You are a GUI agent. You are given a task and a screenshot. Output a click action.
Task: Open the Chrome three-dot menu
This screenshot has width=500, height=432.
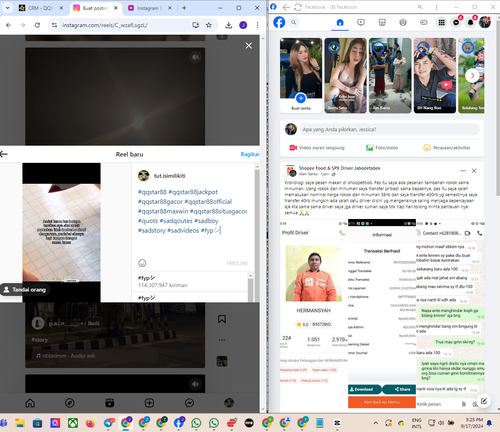(257, 25)
